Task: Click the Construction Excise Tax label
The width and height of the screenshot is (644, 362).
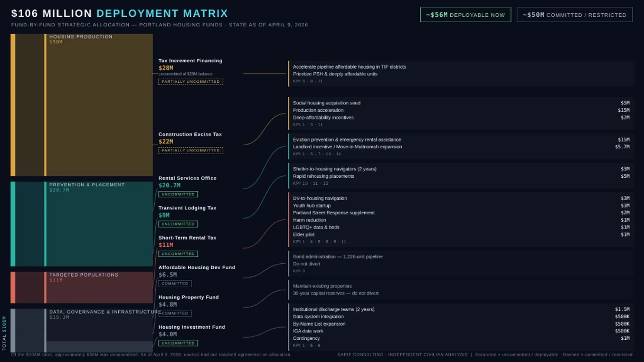Action: pyautogui.click(x=190, y=134)
